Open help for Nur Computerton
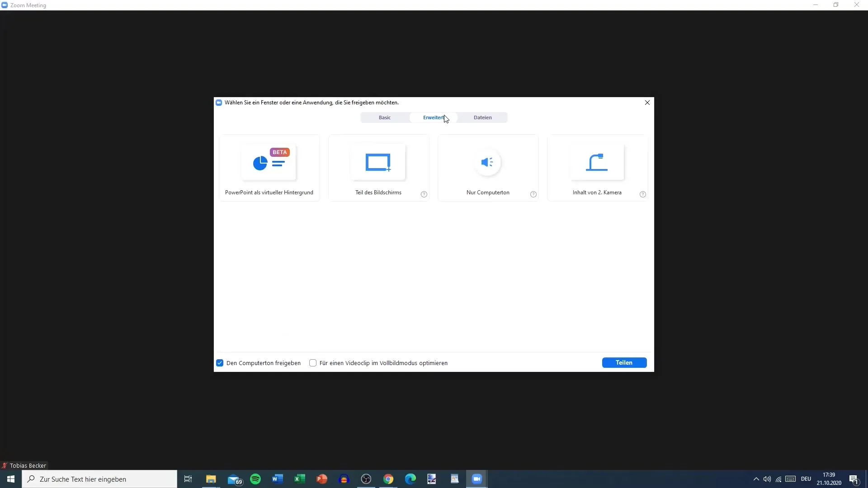The image size is (868, 488). (533, 194)
